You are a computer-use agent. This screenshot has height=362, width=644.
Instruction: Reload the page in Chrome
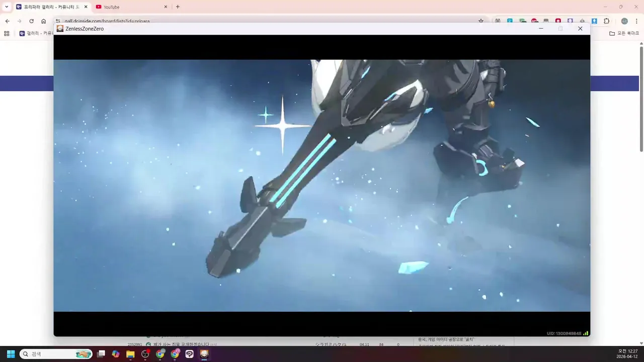(x=31, y=21)
